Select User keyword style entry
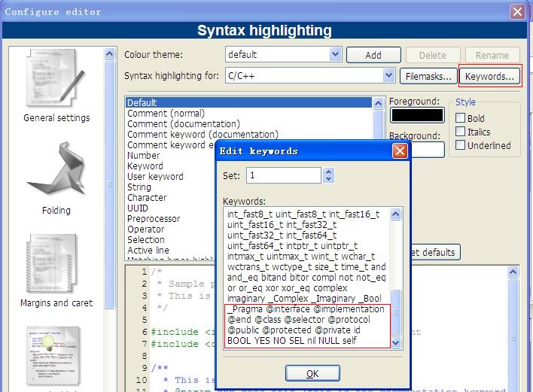Viewport: 533px width, 392px height. click(155, 176)
